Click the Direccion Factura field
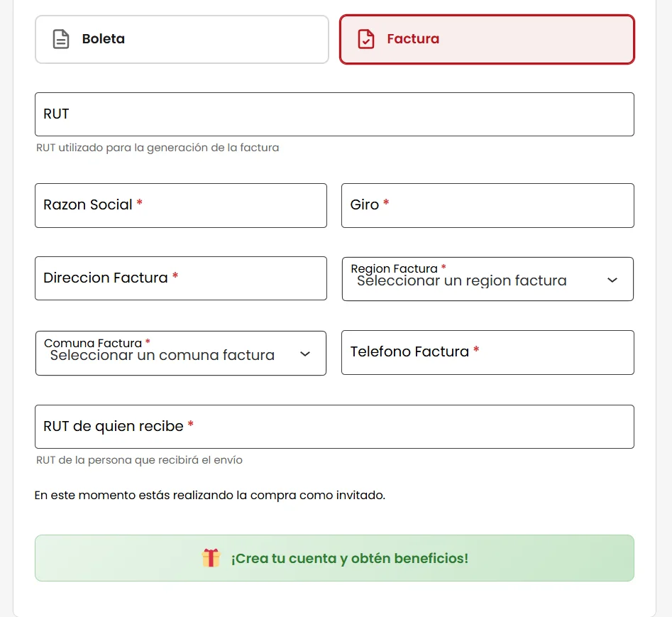The height and width of the screenshot is (617, 672). coord(181,278)
